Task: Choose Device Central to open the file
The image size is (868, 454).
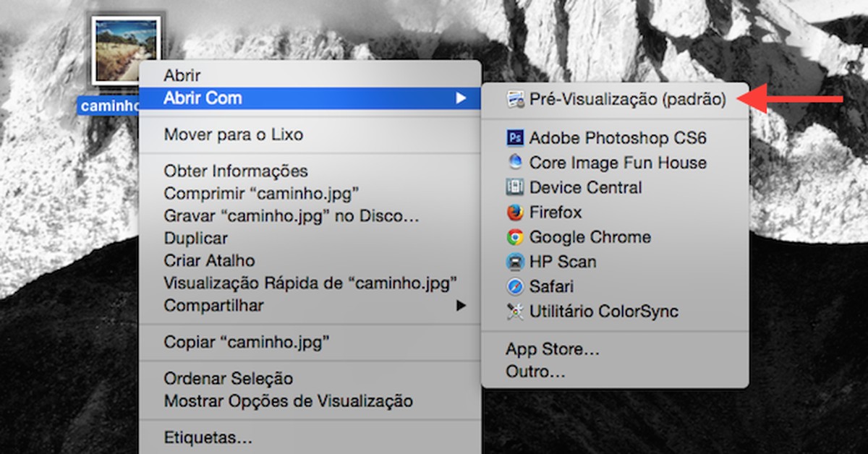Action: pyautogui.click(x=586, y=187)
